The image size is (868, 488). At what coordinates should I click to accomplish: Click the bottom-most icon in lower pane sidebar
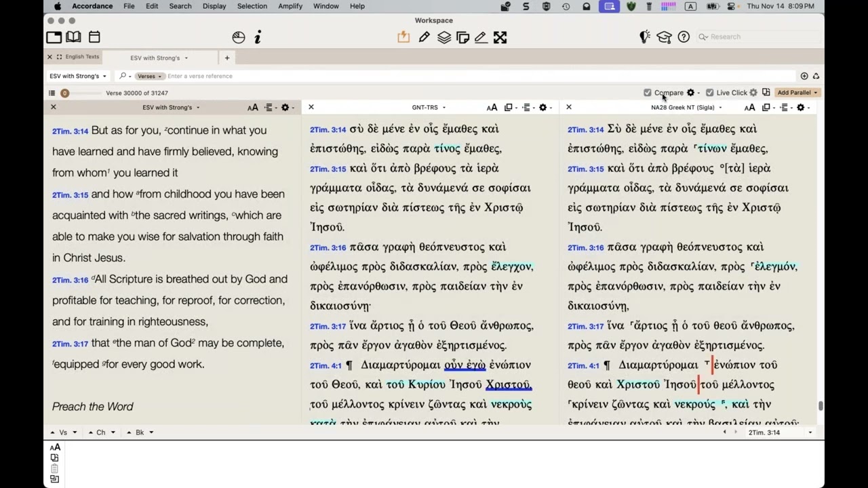tap(55, 479)
